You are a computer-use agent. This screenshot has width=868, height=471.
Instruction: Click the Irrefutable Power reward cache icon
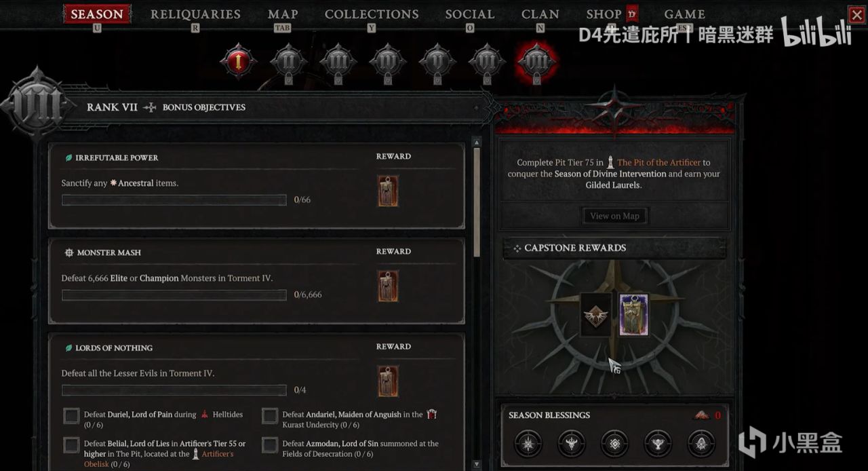click(x=388, y=191)
